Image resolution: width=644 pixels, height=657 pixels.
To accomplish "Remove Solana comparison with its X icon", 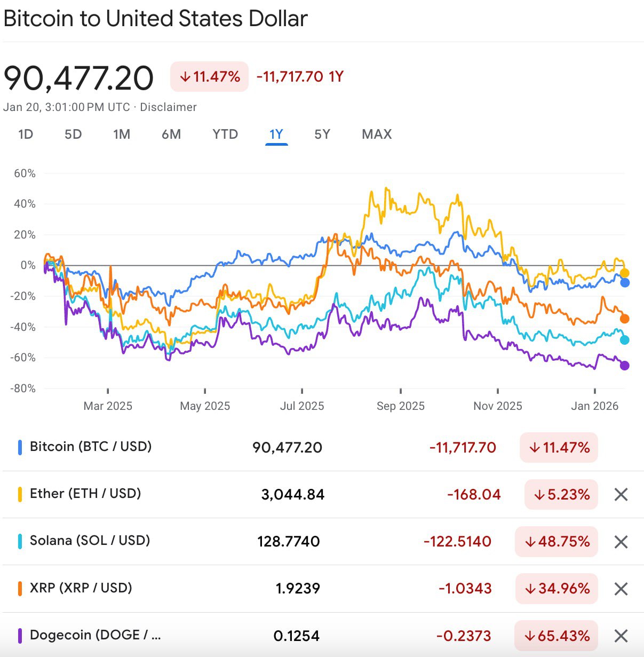I will pyautogui.click(x=621, y=542).
